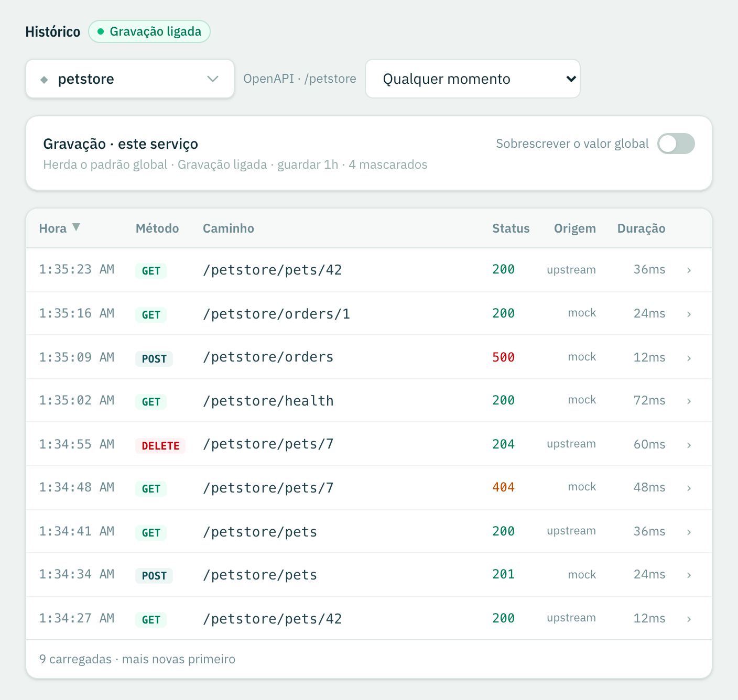The height and width of the screenshot is (700, 738).
Task: Click the OpenAPI · /petstore label
Action: pyautogui.click(x=300, y=79)
